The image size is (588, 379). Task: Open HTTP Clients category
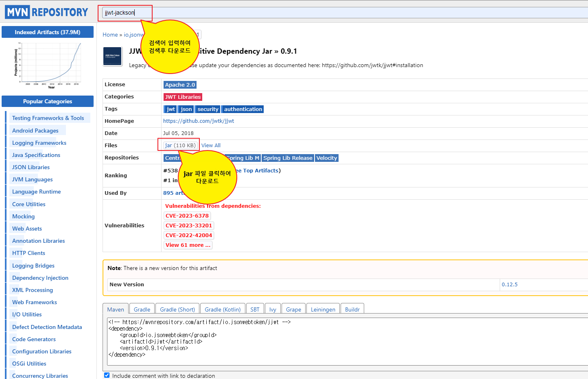(29, 253)
